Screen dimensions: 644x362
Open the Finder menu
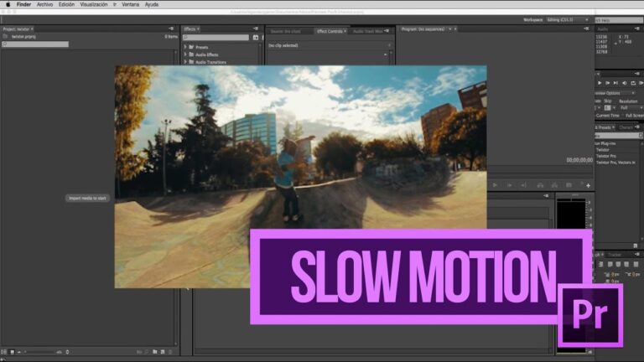coord(23,4)
